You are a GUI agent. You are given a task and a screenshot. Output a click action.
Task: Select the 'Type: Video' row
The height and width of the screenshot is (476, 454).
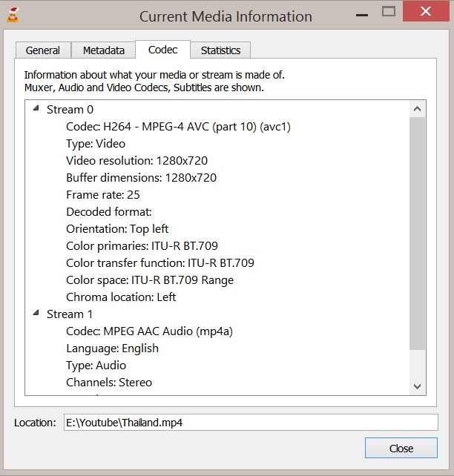point(96,144)
